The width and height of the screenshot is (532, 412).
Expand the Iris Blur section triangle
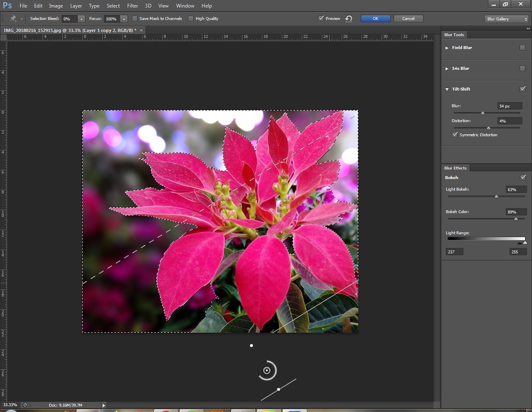447,69
